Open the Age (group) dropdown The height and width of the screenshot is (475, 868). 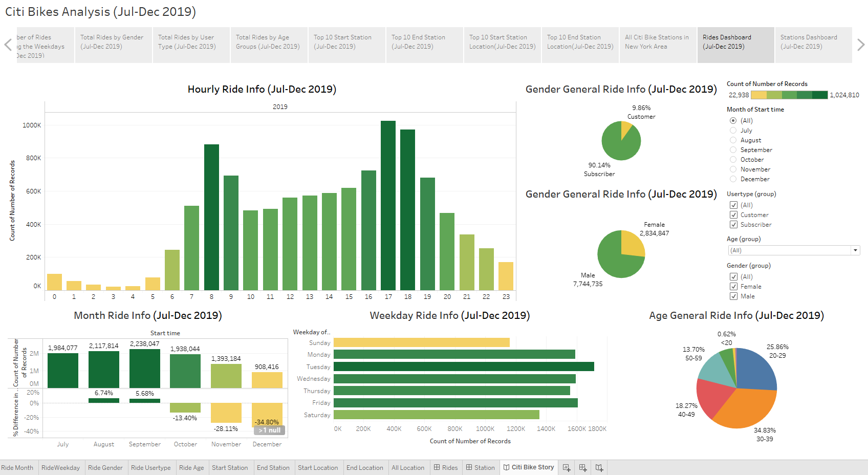pos(794,250)
